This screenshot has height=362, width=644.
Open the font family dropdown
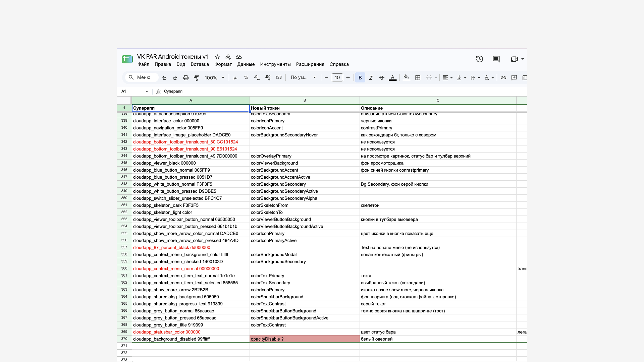[304, 78]
